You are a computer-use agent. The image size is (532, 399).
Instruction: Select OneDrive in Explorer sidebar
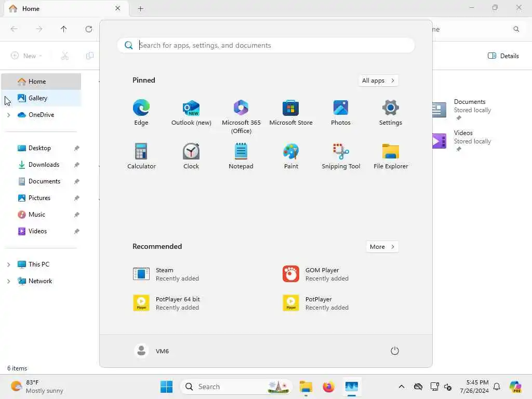pos(41,115)
